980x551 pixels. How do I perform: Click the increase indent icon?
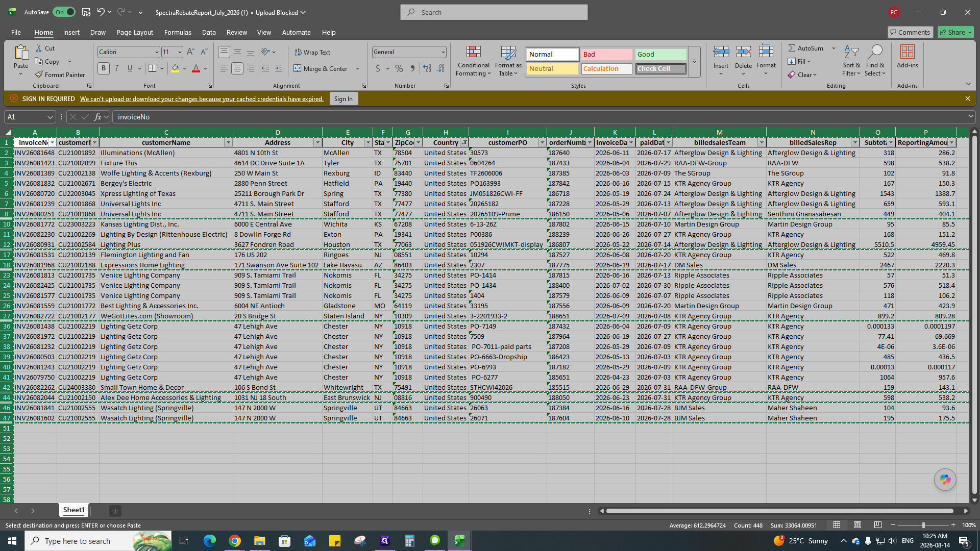[x=278, y=68]
